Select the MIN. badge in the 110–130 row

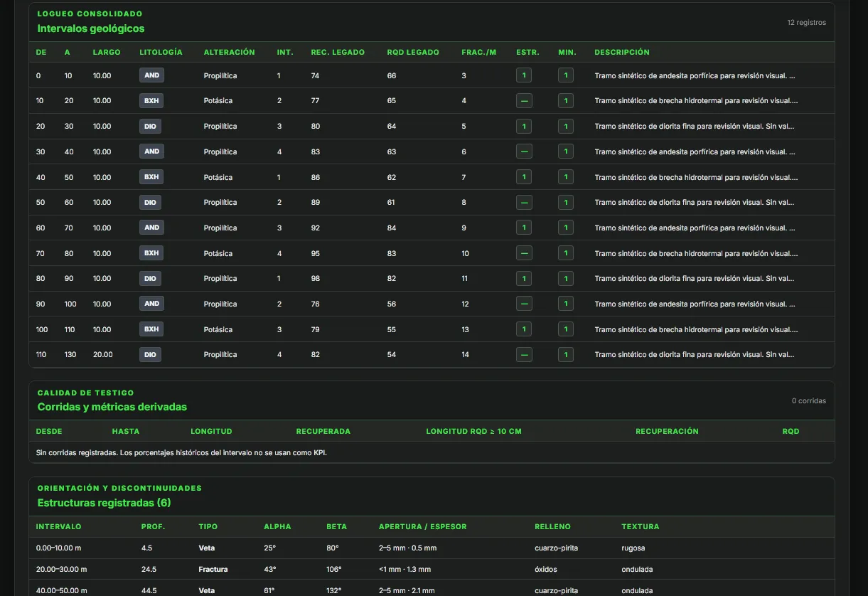pos(566,355)
